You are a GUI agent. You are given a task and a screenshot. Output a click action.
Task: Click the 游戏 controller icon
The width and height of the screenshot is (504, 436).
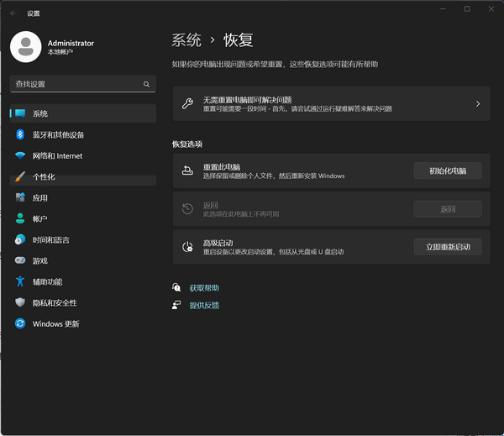point(20,260)
